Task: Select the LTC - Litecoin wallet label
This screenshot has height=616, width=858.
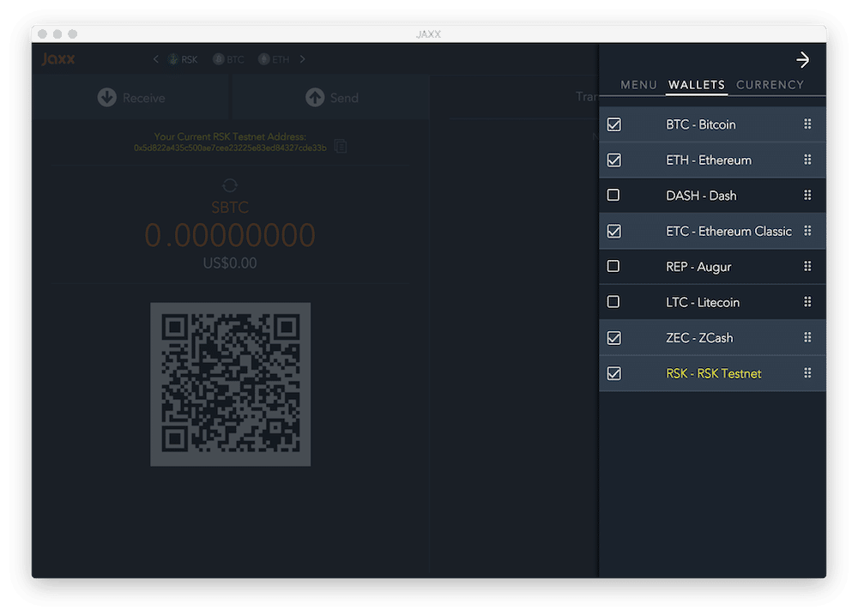Action: pos(703,303)
